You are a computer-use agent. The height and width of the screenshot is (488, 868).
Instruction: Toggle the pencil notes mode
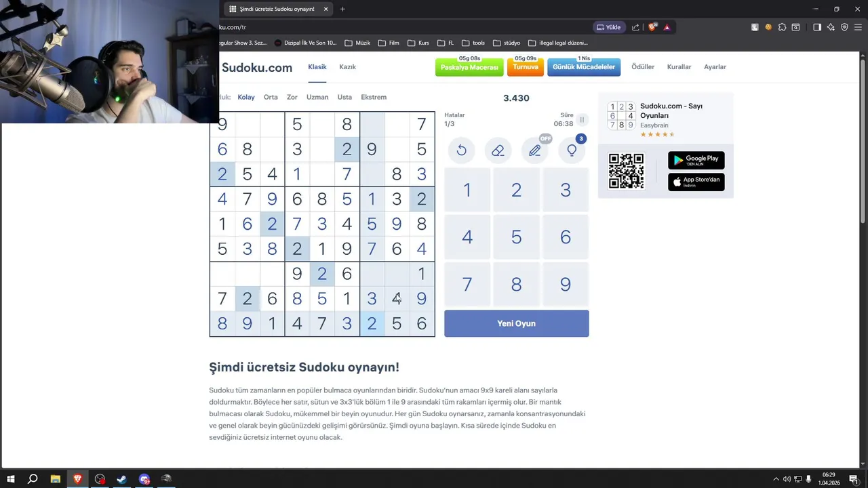tap(535, 150)
